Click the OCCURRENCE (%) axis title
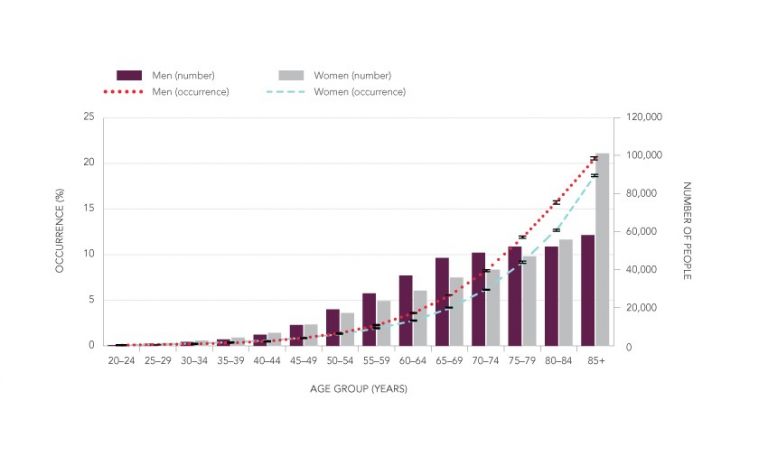768x475 pixels. (x=61, y=232)
